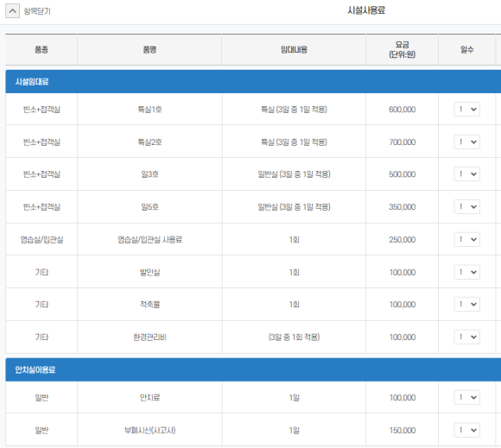Click 일반실 (3일 중 1일 적용) in 일3호 row
Screen dimensions: 501x448
click(294, 174)
